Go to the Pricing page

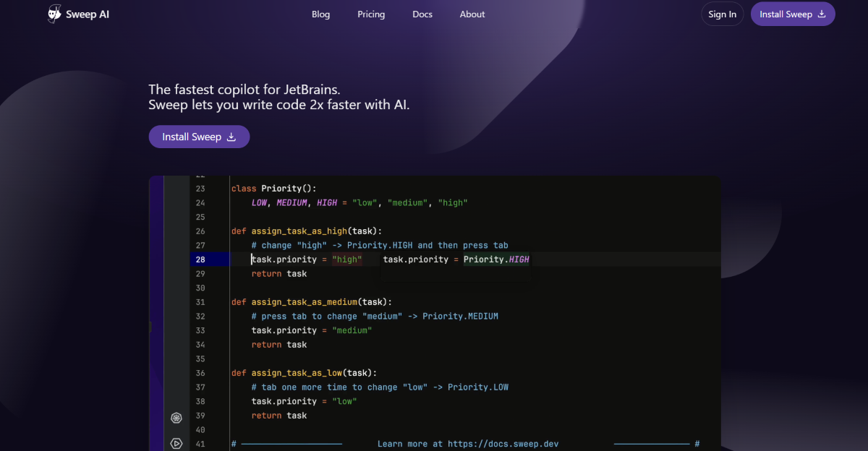tap(371, 14)
